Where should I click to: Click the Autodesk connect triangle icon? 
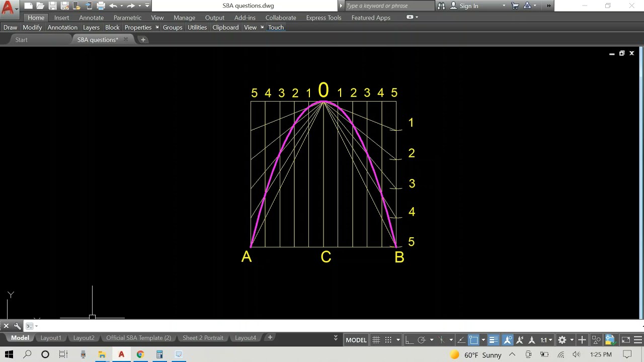point(527,6)
